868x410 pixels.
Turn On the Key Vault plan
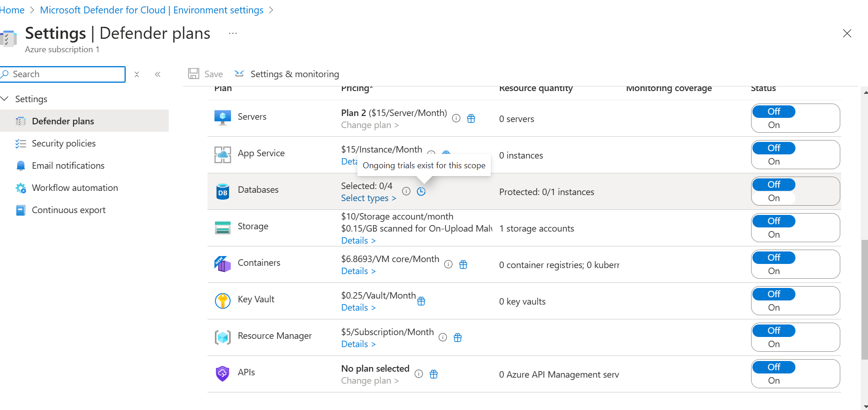[774, 307]
